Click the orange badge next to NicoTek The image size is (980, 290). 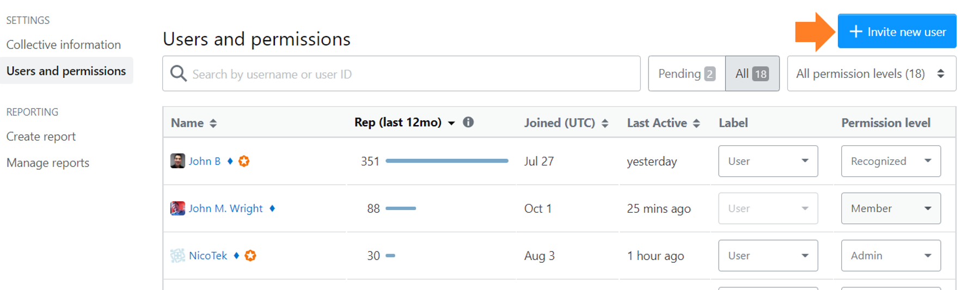pyautogui.click(x=250, y=256)
